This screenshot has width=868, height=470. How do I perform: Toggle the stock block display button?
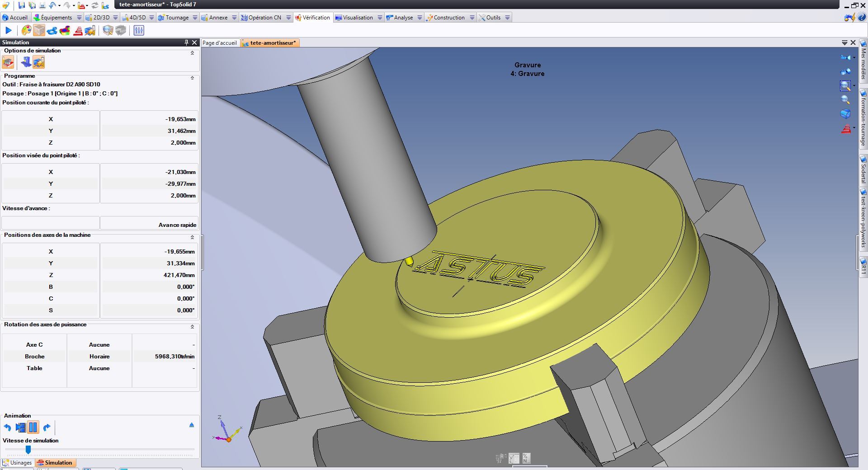39,30
